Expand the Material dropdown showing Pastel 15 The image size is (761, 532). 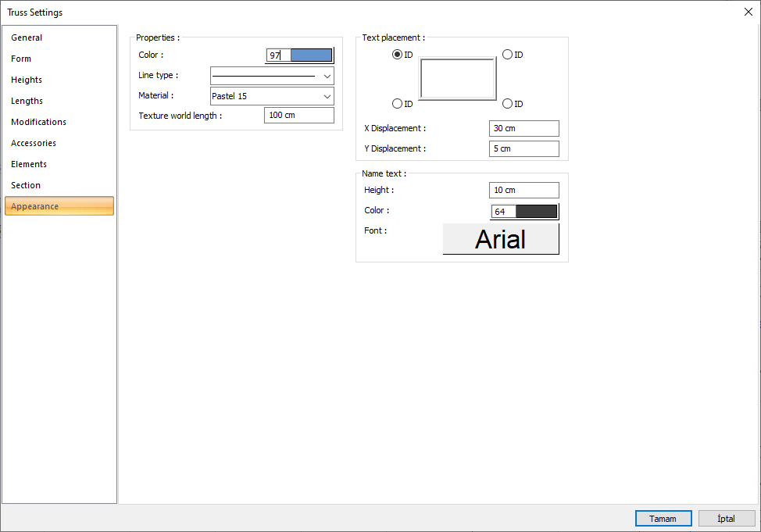pyautogui.click(x=272, y=96)
